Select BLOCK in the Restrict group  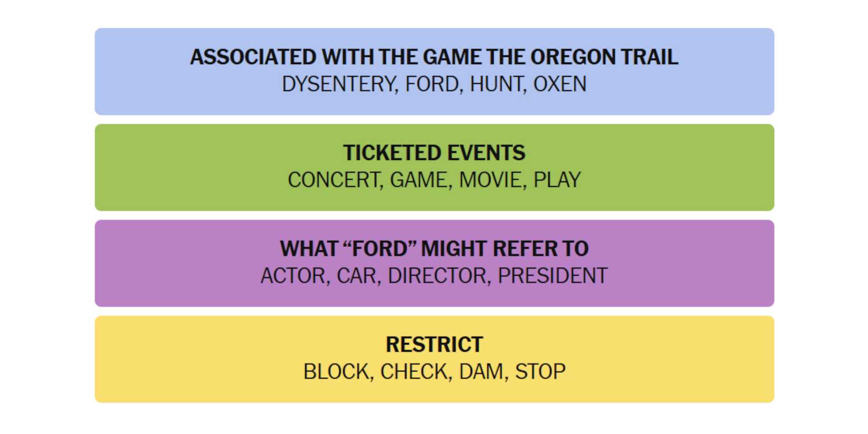[337, 370]
